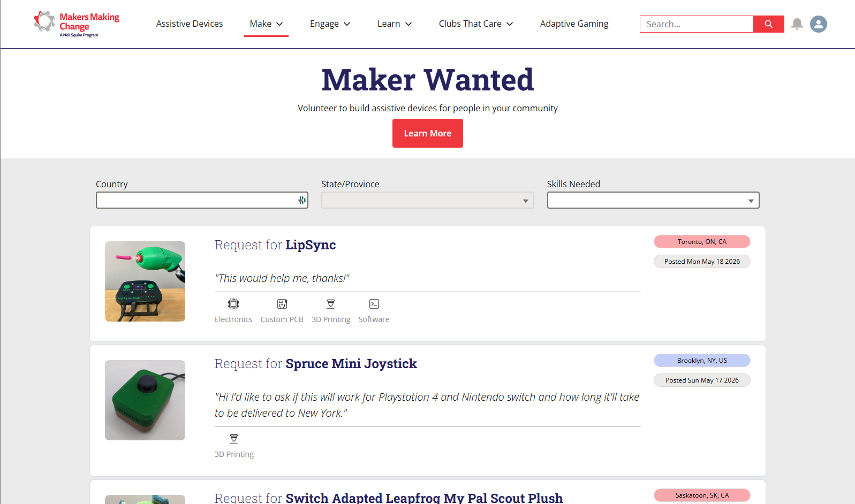Expand the Engage menu
The width and height of the screenshot is (855, 504).
click(x=330, y=24)
